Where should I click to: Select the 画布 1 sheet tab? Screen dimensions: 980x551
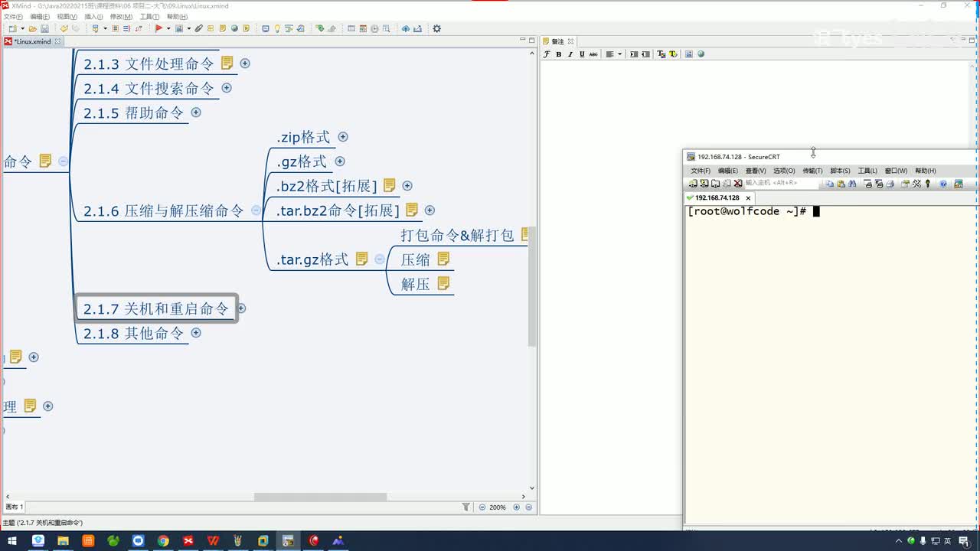[15, 507]
